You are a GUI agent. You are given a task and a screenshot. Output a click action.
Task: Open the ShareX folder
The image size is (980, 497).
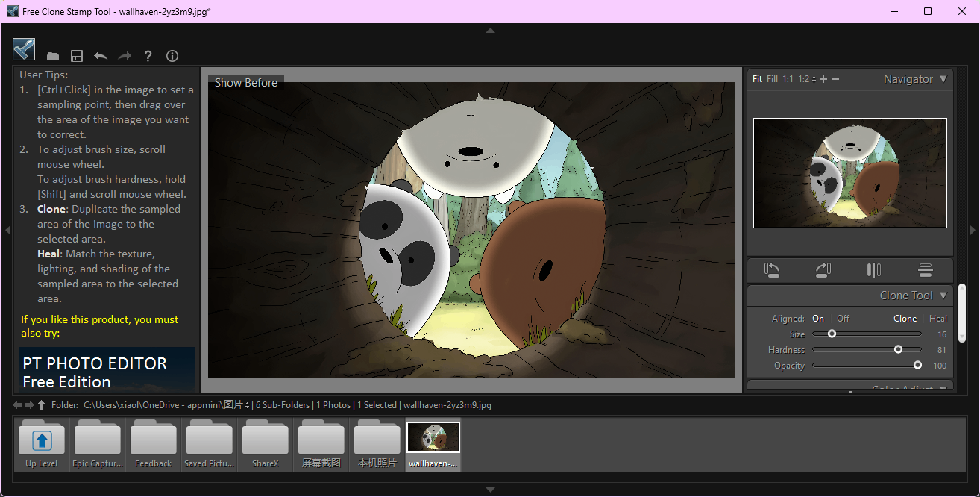[x=266, y=445]
